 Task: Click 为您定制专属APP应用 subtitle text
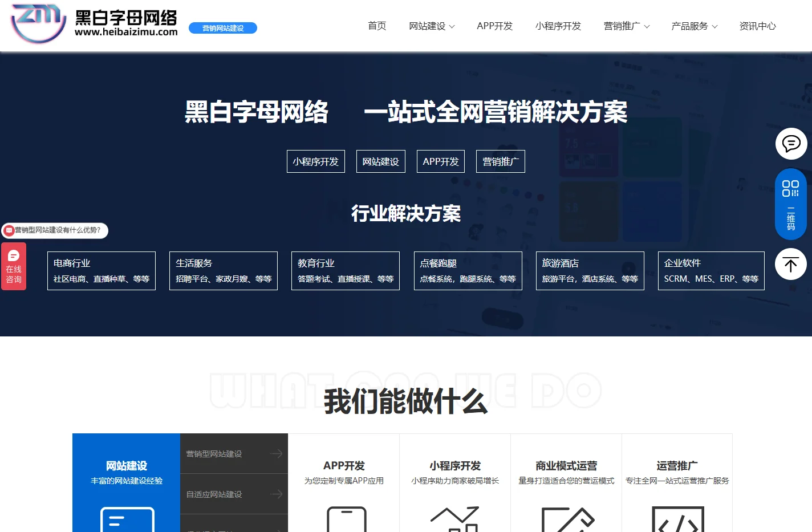(344, 481)
